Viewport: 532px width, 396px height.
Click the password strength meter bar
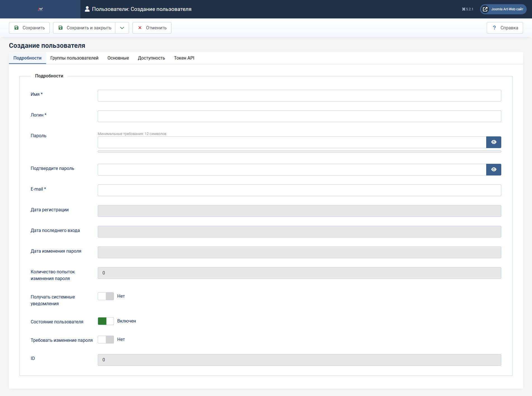point(299,151)
